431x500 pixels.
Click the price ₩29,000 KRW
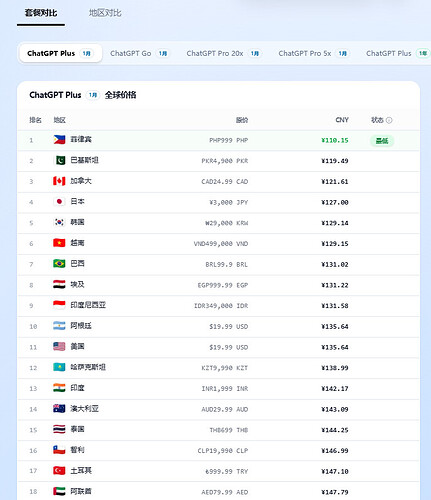pos(227,223)
